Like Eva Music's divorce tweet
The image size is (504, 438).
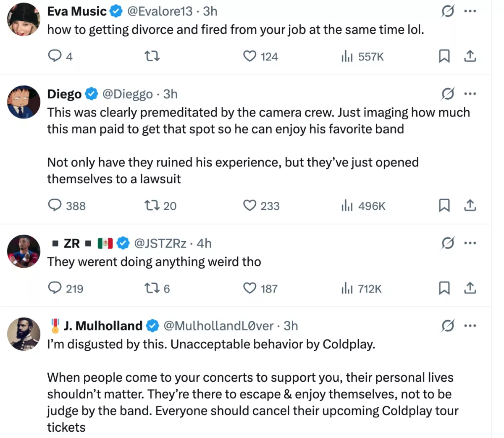click(250, 56)
